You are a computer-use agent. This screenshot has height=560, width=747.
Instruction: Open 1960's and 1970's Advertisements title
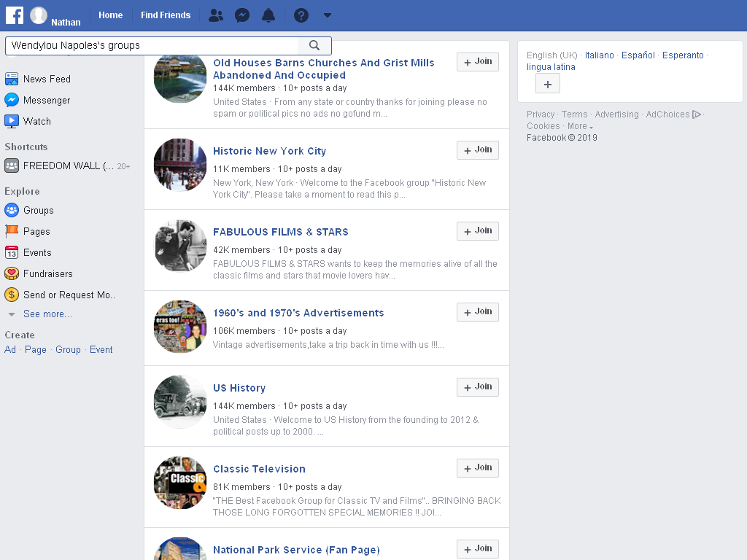point(298,313)
